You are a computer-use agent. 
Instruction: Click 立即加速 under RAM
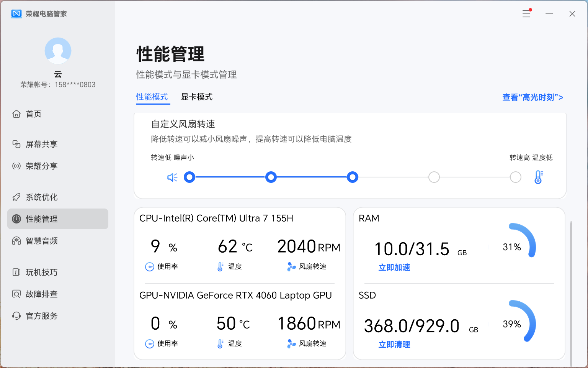394,268
